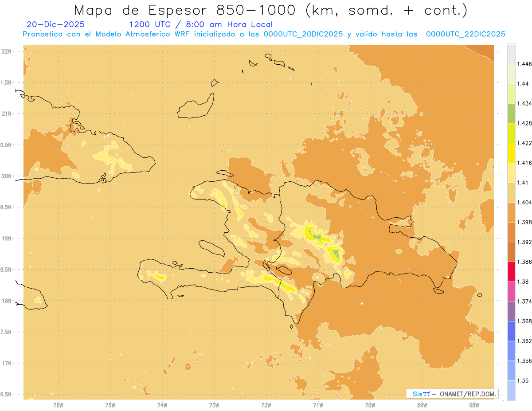Click the 71W longitude axis label

[x=318, y=405]
